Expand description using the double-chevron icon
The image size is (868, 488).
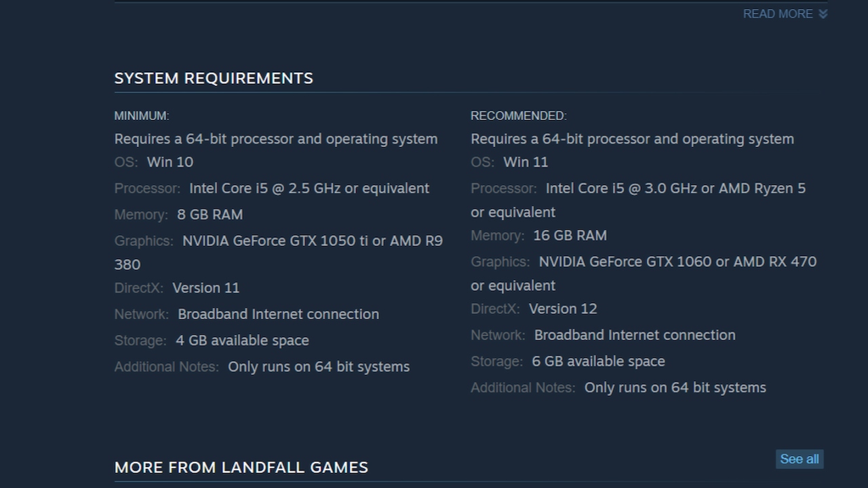click(823, 14)
